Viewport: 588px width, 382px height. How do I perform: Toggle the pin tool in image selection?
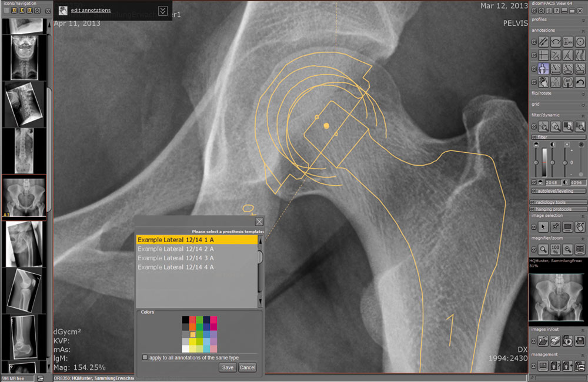click(556, 226)
